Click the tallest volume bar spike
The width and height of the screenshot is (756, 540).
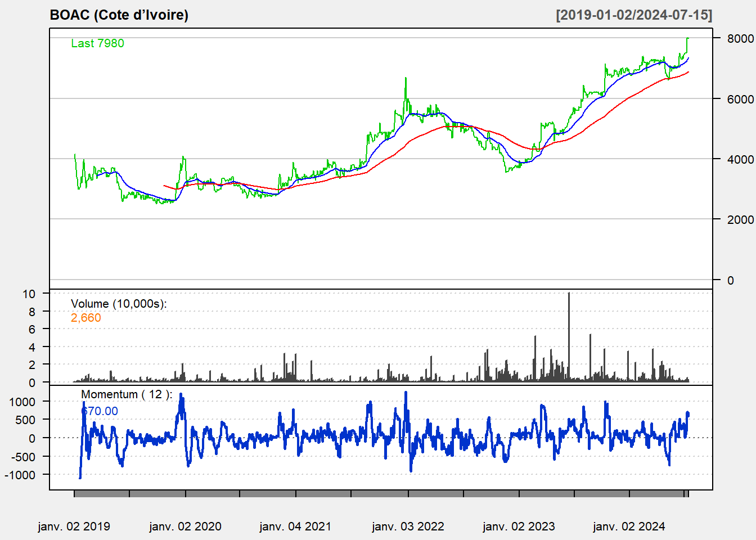click(x=569, y=337)
